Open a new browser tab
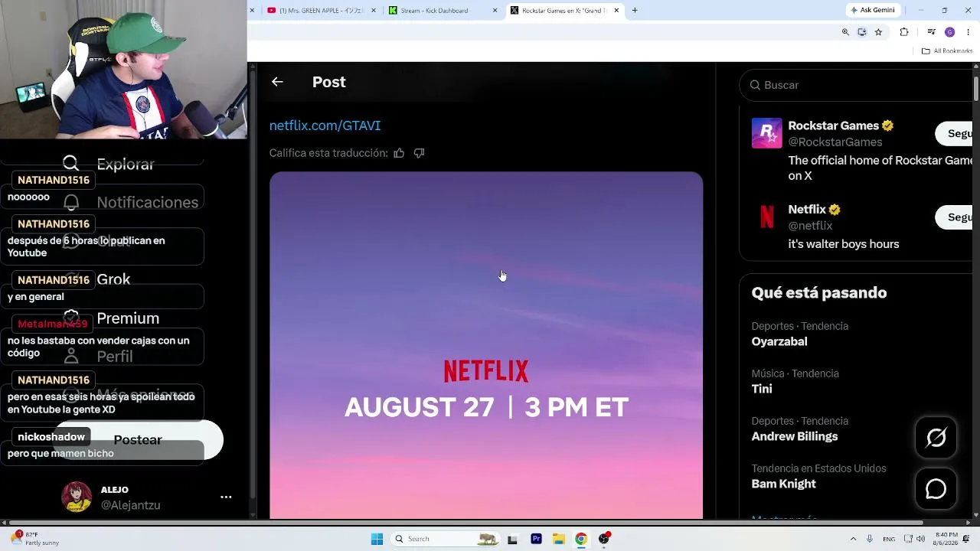This screenshot has width=980, height=551. click(x=635, y=11)
